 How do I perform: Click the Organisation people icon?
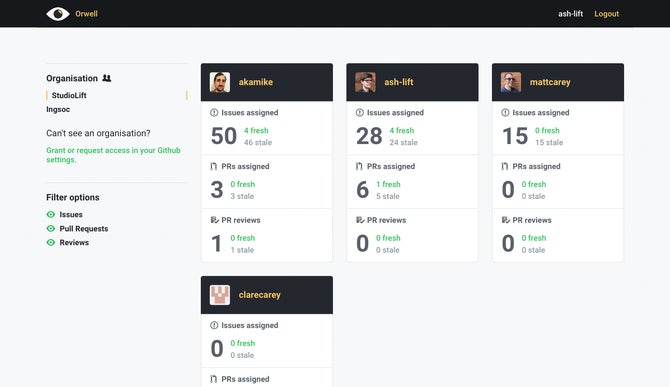(x=107, y=78)
